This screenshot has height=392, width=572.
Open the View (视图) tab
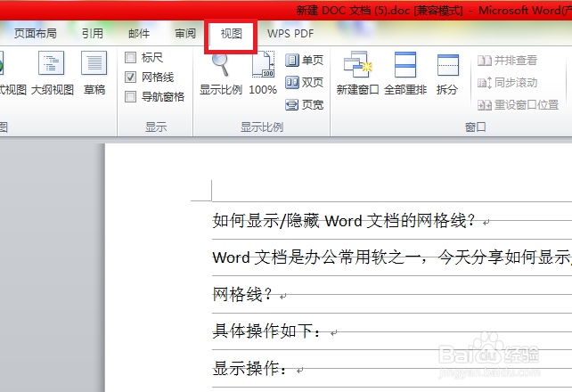232,34
